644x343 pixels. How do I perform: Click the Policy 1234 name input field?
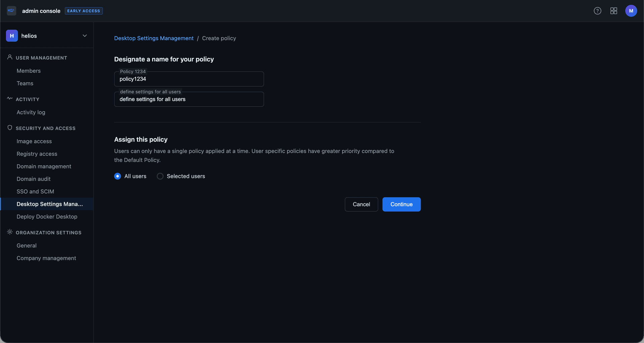tap(189, 79)
